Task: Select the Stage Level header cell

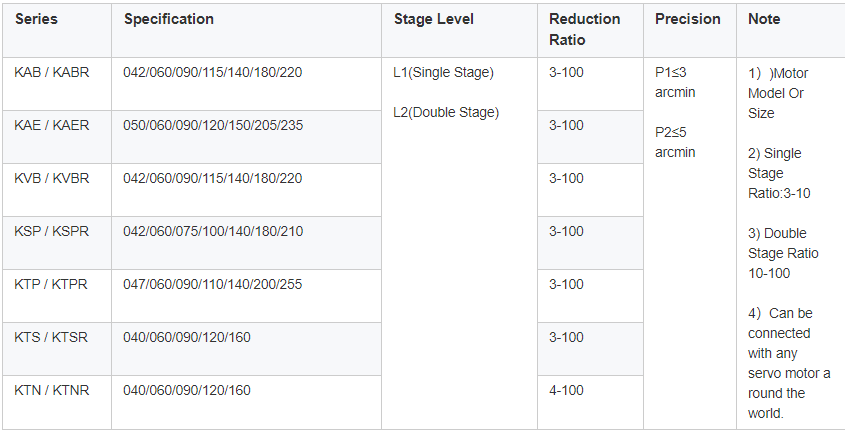Action: tap(434, 19)
